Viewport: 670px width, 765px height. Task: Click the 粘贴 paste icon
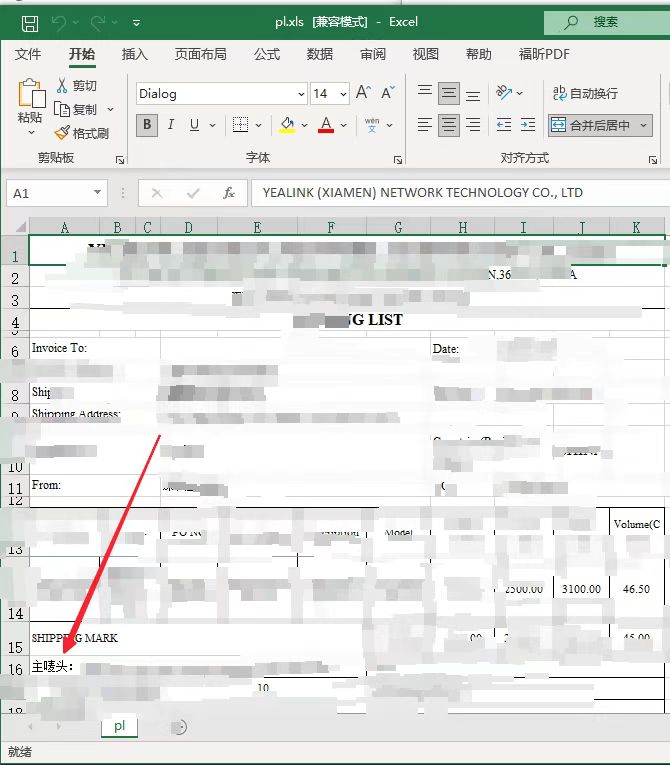coord(31,93)
